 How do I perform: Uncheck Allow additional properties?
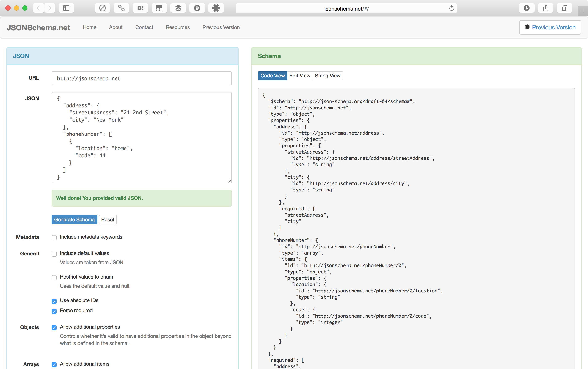[x=54, y=328]
